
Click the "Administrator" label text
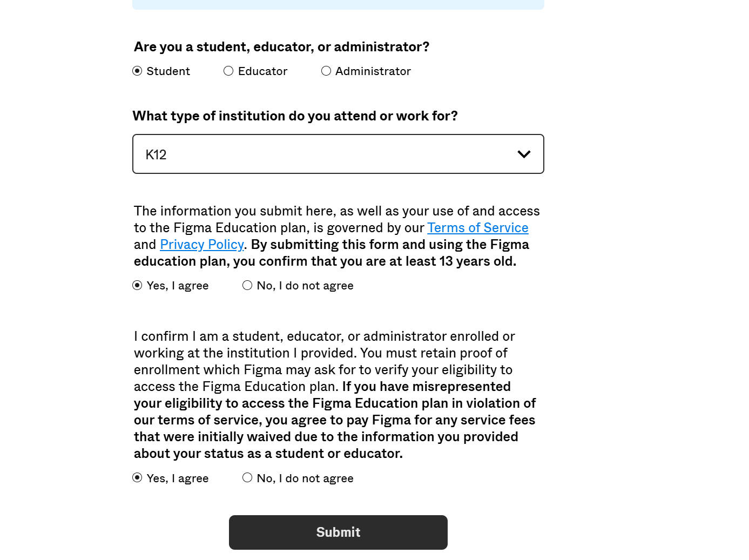point(373,71)
